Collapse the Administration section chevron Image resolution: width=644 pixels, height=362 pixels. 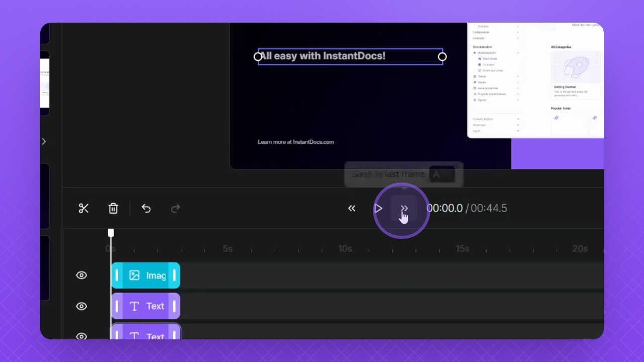click(518, 53)
